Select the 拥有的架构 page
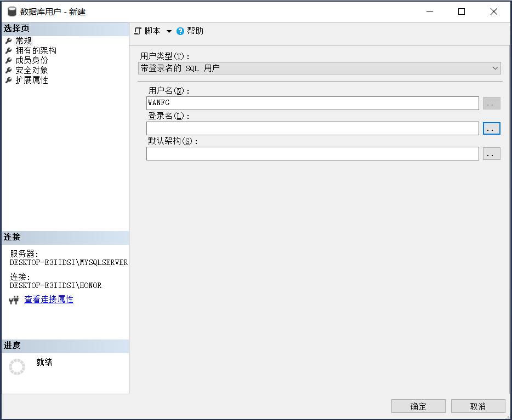The width and height of the screenshot is (512, 420). point(36,50)
